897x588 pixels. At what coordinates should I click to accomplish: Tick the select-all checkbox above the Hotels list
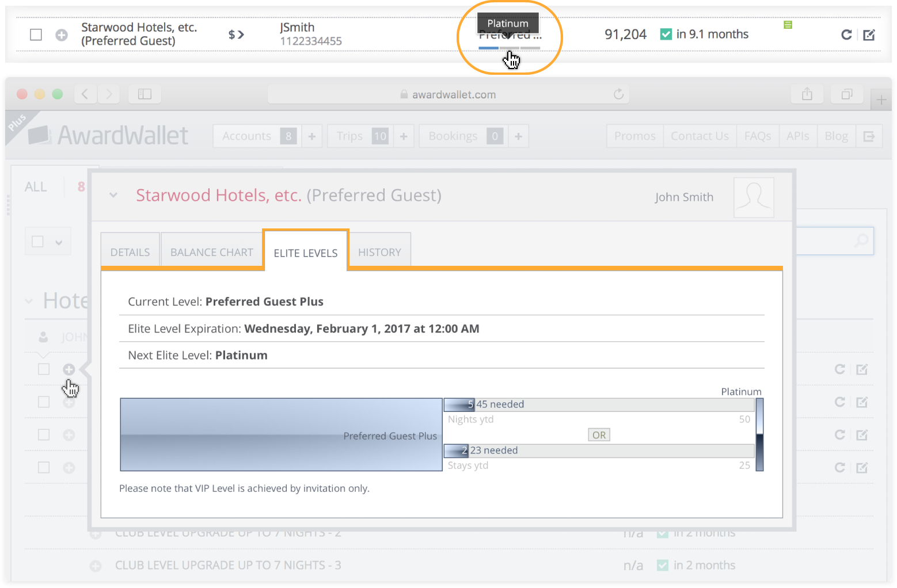[x=38, y=242]
